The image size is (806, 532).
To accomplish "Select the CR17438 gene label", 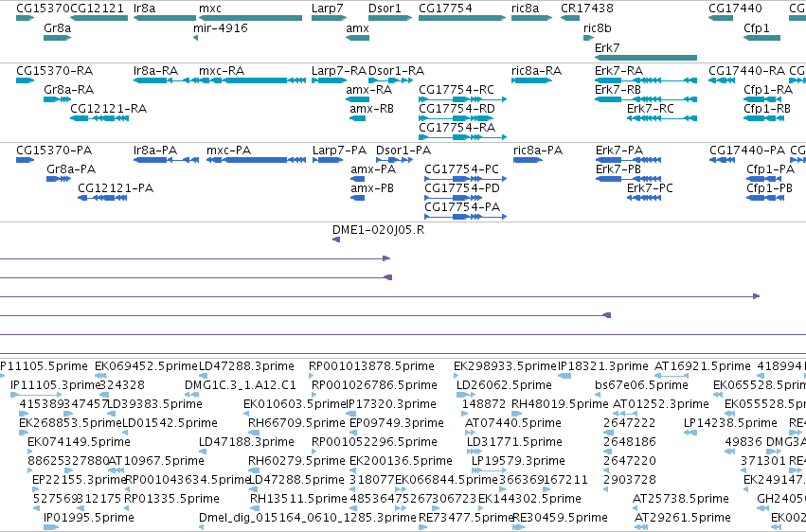I will (x=587, y=9).
